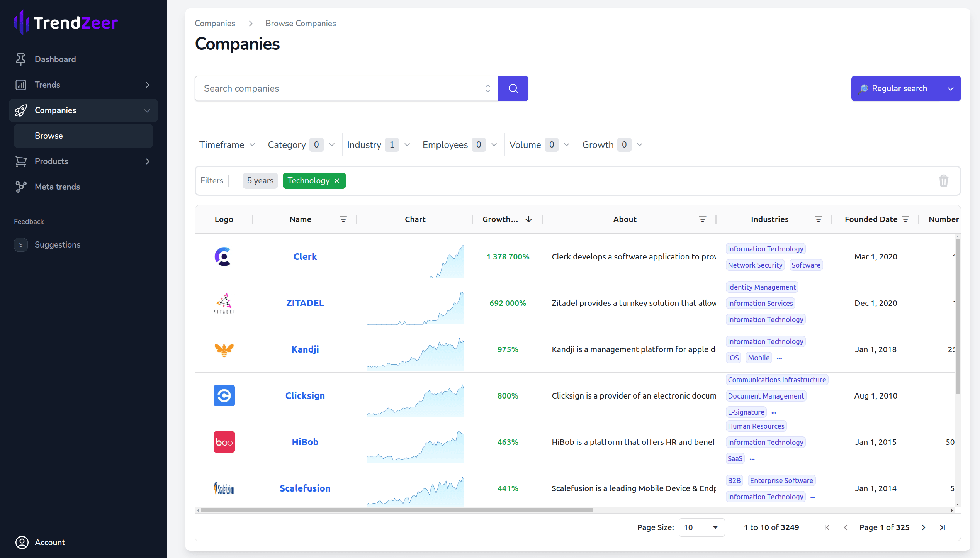Click the Kandji company name link
980x558 pixels.
305,349
